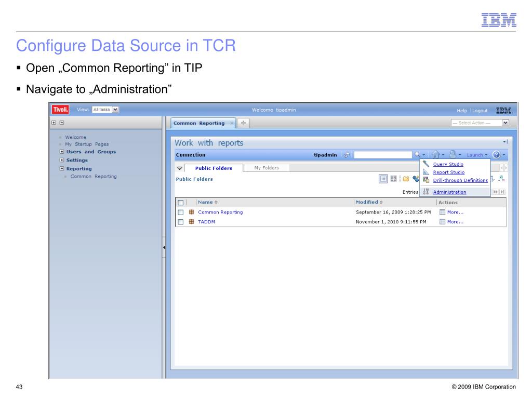Tick the select-all checkbox in table header

click(180, 203)
